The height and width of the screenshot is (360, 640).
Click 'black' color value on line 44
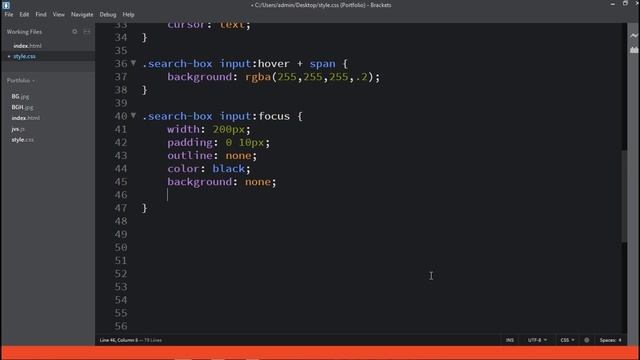[229, 169]
